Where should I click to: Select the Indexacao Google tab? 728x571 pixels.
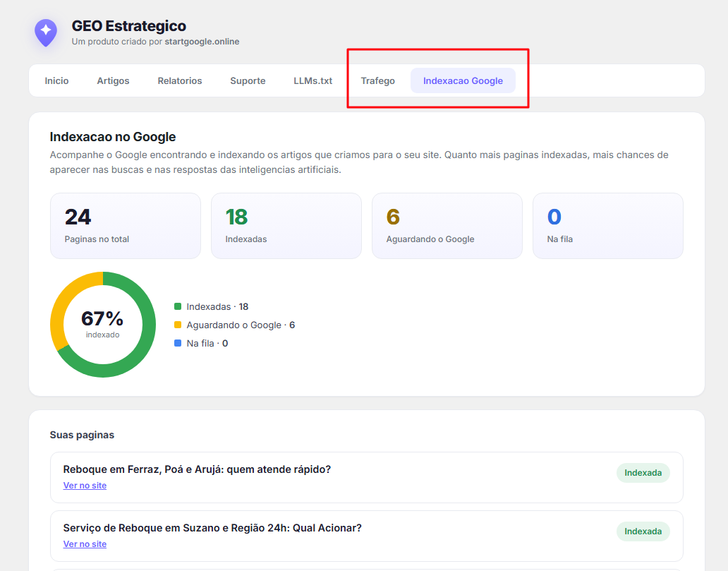(x=463, y=81)
